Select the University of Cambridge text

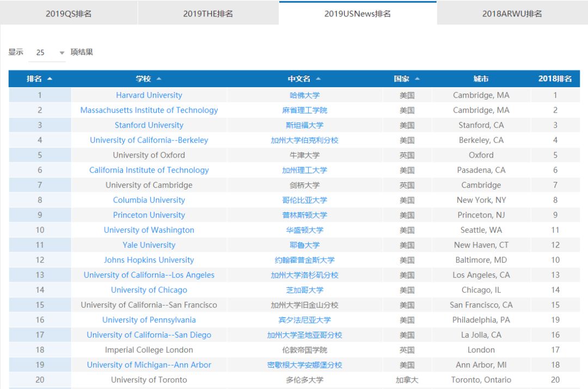pos(149,185)
